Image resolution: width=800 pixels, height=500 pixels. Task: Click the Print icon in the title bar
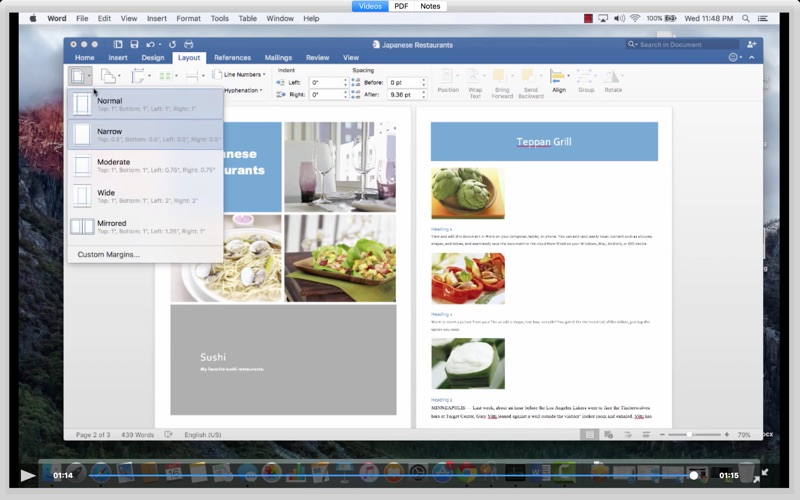[x=188, y=44]
